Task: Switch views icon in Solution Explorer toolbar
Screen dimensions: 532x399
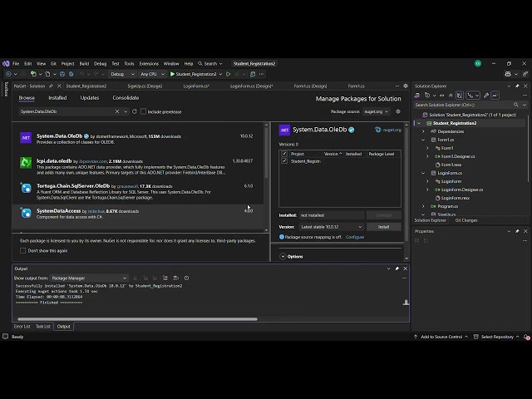Action: coord(417,96)
